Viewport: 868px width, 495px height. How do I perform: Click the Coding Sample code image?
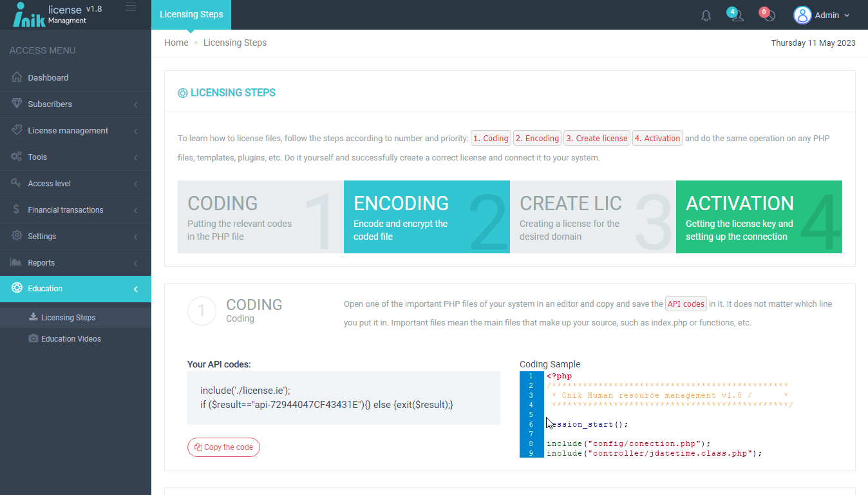tap(657, 414)
